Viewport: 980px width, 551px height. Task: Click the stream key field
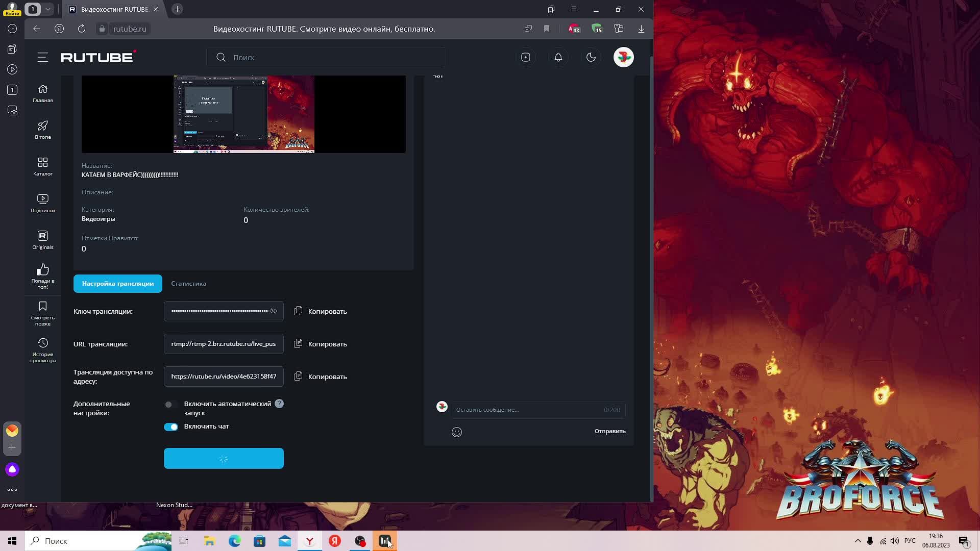tap(224, 311)
